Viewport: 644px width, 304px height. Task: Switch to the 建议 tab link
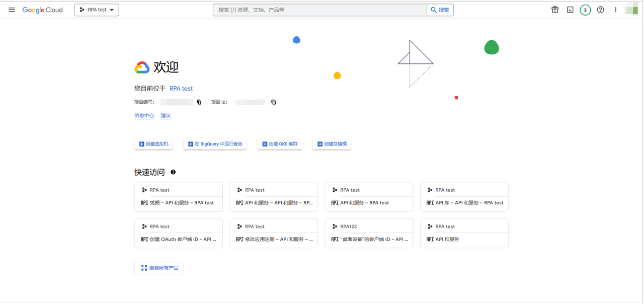point(166,116)
